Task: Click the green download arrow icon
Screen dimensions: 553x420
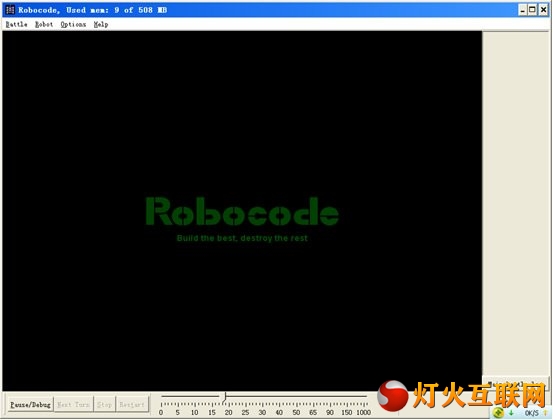Action: [x=511, y=413]
